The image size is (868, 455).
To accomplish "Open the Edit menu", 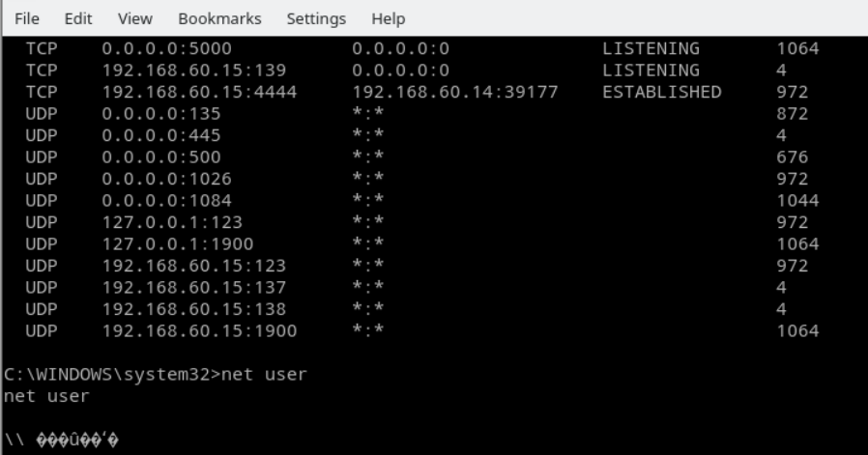I will 78,18.
